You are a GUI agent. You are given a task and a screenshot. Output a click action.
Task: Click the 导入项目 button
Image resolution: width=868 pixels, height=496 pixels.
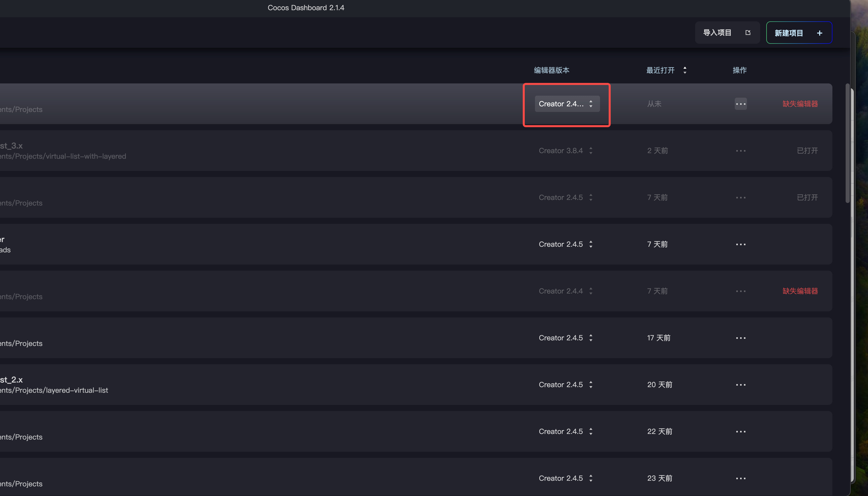[717, 33]
